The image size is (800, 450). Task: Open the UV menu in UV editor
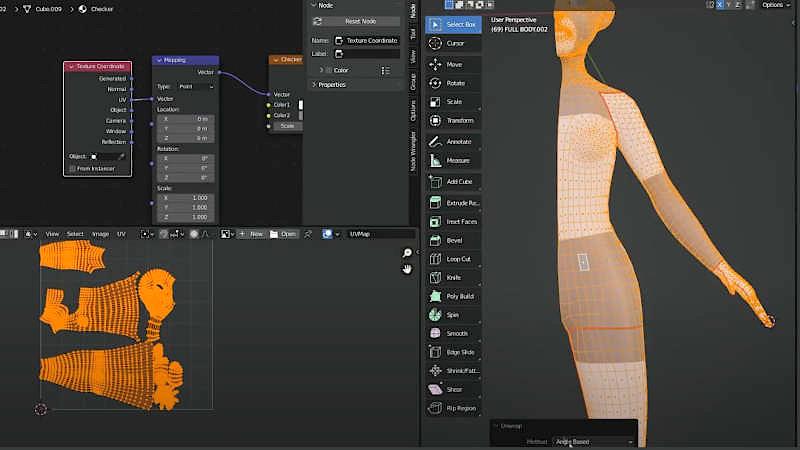pos(121,234)
